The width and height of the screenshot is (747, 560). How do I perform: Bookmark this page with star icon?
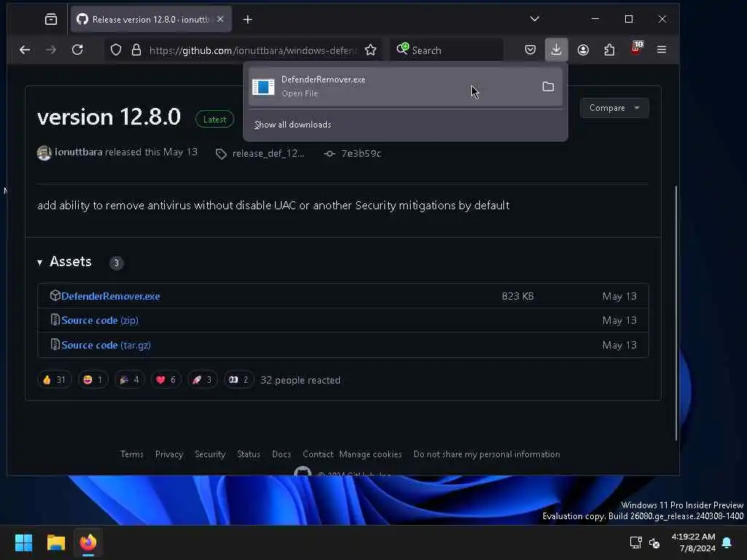(x=371, y=50)
